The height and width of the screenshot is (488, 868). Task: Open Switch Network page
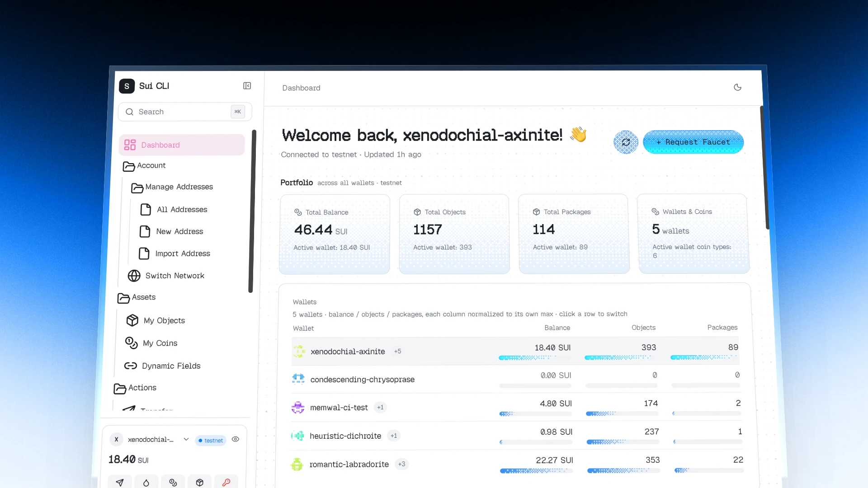166,276
